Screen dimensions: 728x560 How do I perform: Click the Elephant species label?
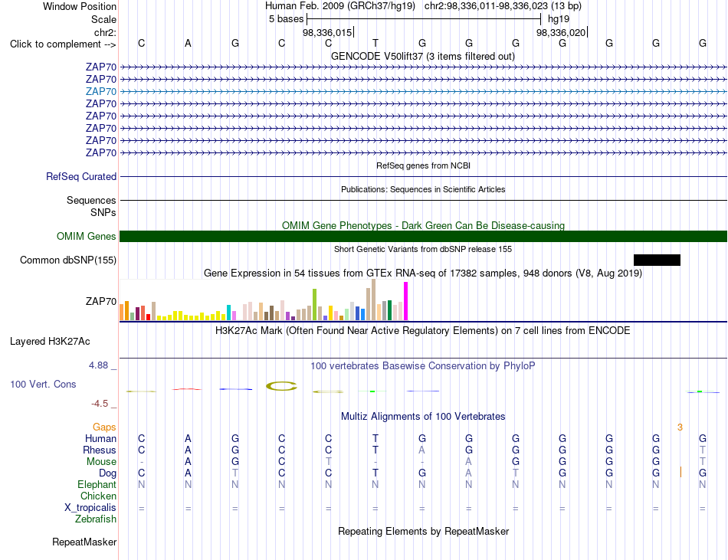pyautogui.click(x=97, y=485)
